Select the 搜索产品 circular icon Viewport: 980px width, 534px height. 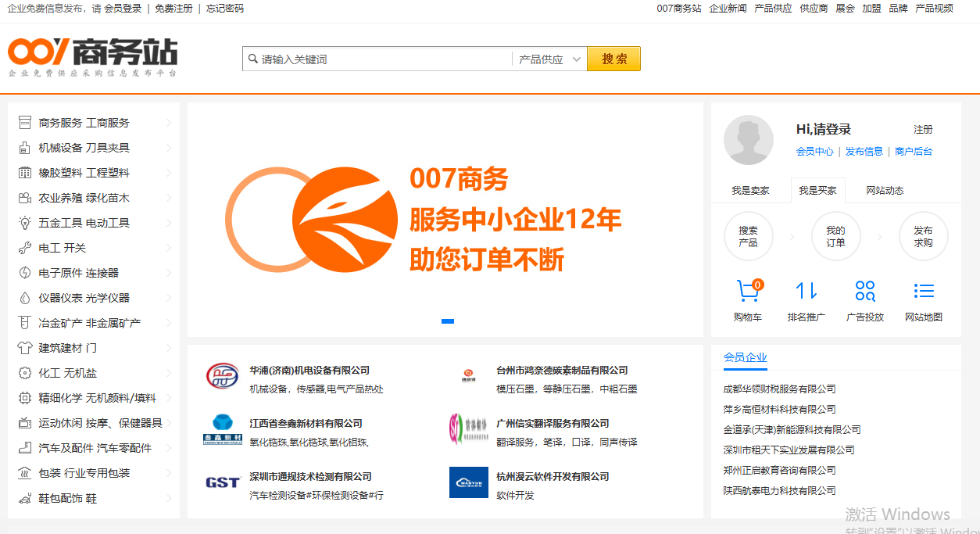(748, 235)
